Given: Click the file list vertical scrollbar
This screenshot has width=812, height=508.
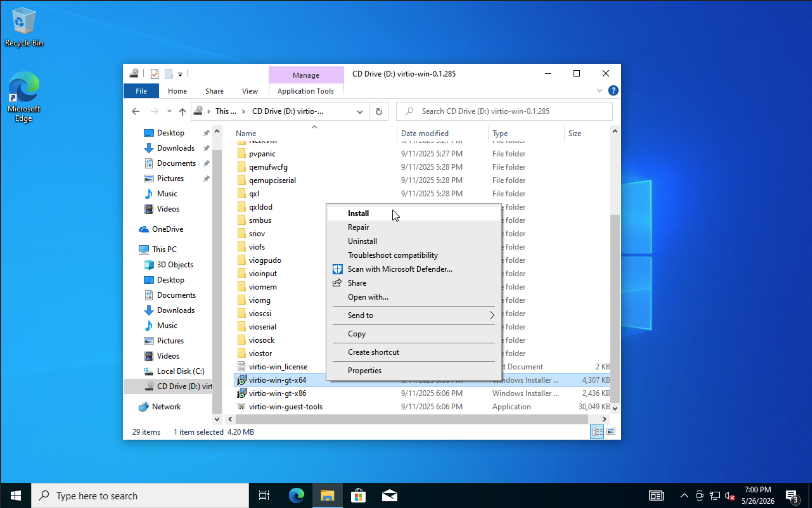Looking at the screenshot, I should click(x=615, y=308).
